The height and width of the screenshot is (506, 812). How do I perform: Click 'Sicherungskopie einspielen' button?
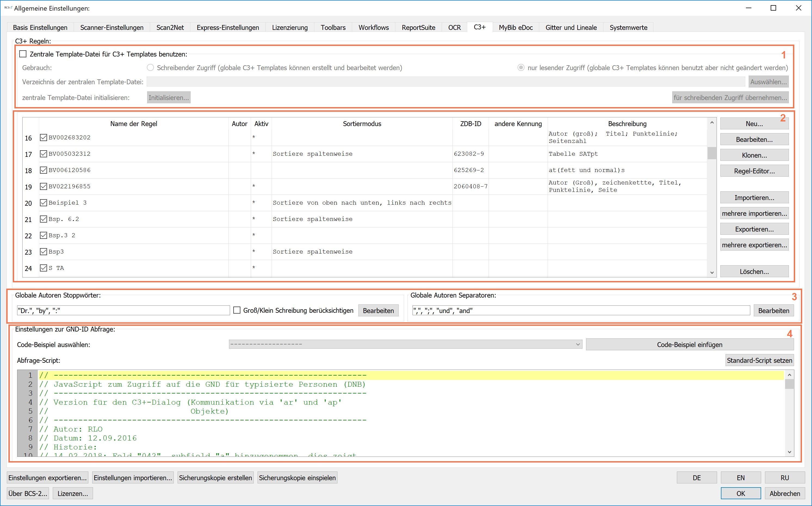tap(297, 477)
